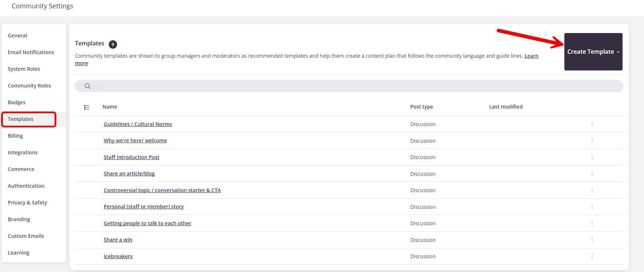
Task: Open Email Notifications settings
Action: click(x=31, y=52)
